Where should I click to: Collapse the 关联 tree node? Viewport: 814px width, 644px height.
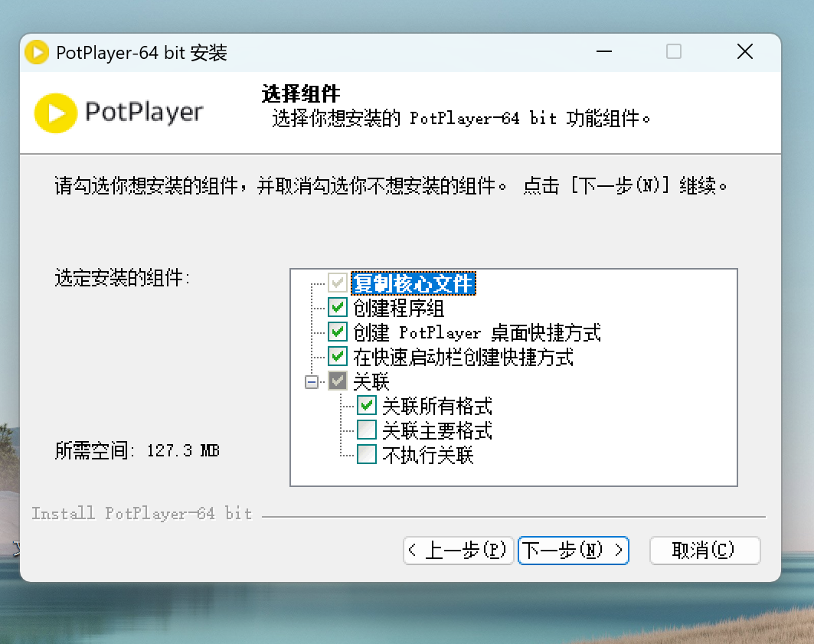point(312,382)
